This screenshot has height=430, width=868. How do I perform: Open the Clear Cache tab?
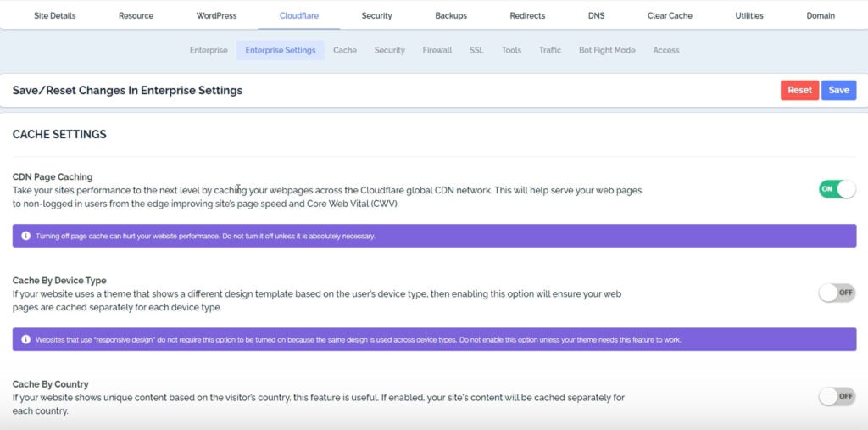(670, 15)
